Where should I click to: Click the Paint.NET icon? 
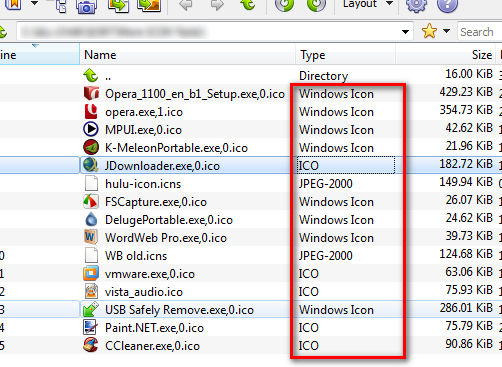pos(91,327)
